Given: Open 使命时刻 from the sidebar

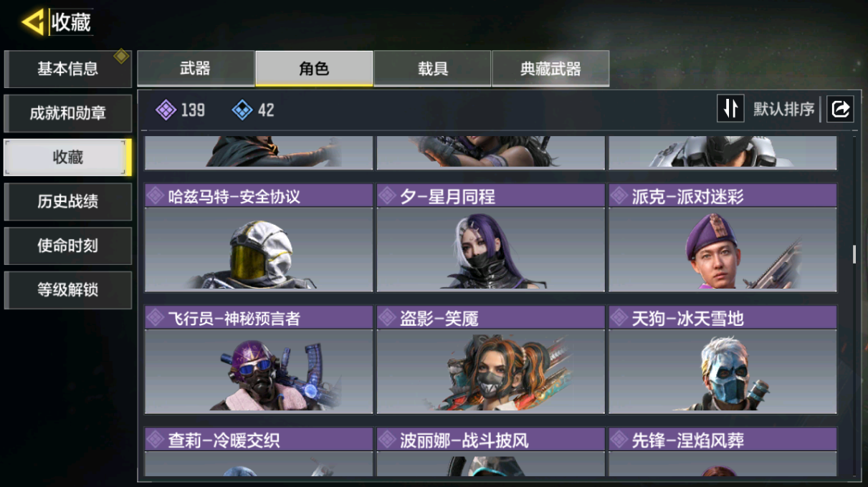Looking at the screenshot, I should point(67,246).
